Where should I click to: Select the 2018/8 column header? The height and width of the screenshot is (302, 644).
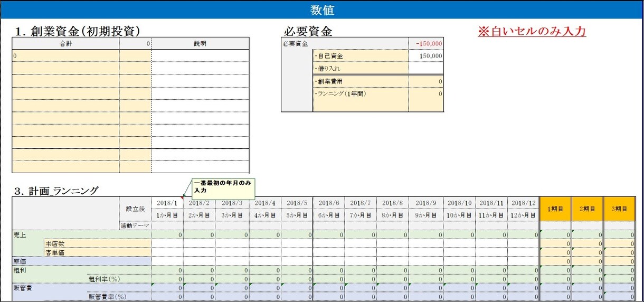click(392, 203)
